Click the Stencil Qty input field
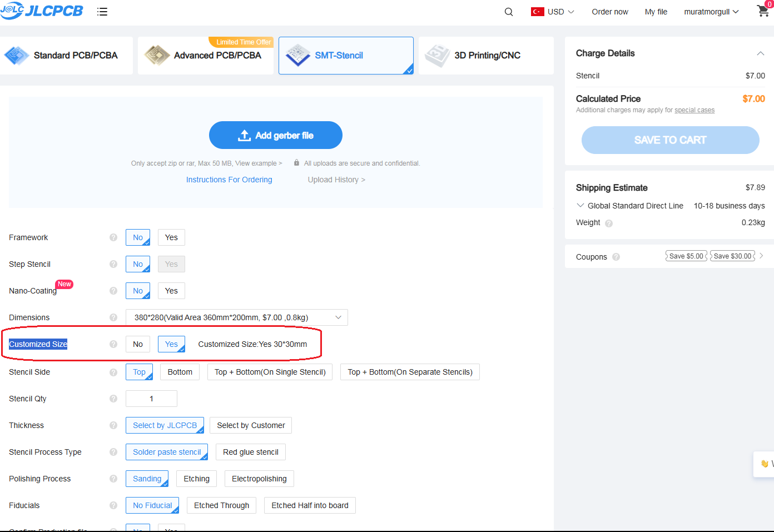774x532 pixels. 151,399
